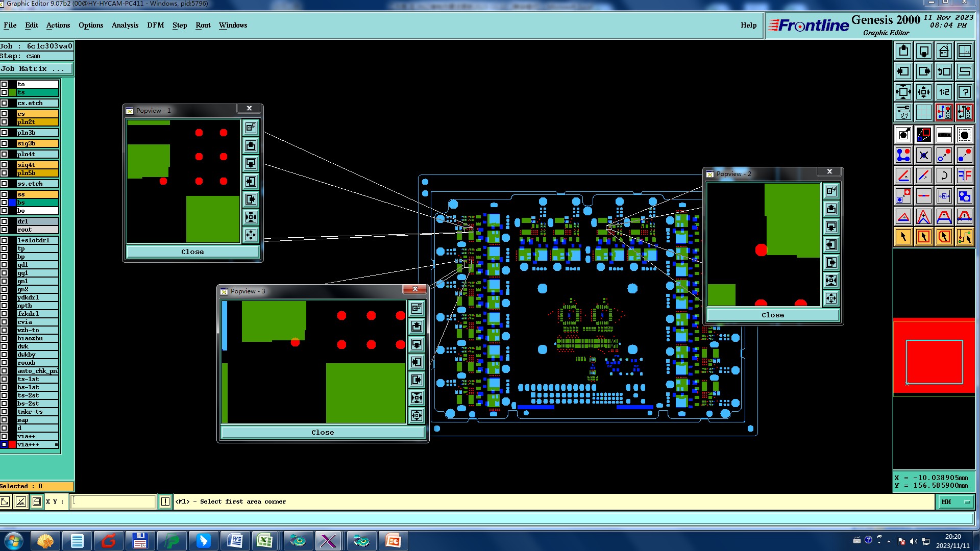Enable checkbox beside sig3b layer
This screenshot has height=551, width=980.
point(4,143)
